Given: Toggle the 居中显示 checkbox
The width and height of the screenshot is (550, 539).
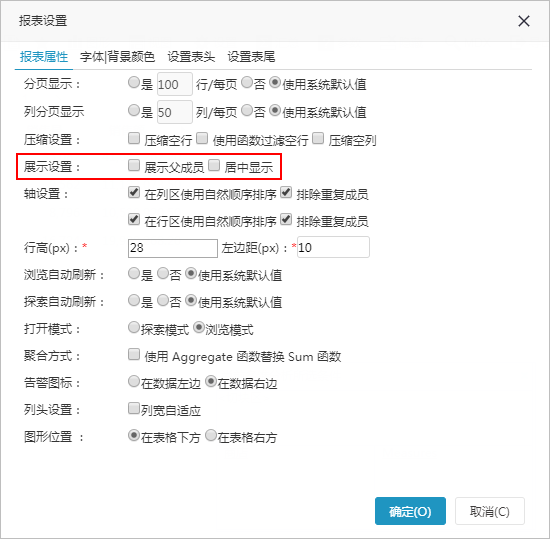Looking at the screenshot, I should pyautogui.click(x=214, y=165).
